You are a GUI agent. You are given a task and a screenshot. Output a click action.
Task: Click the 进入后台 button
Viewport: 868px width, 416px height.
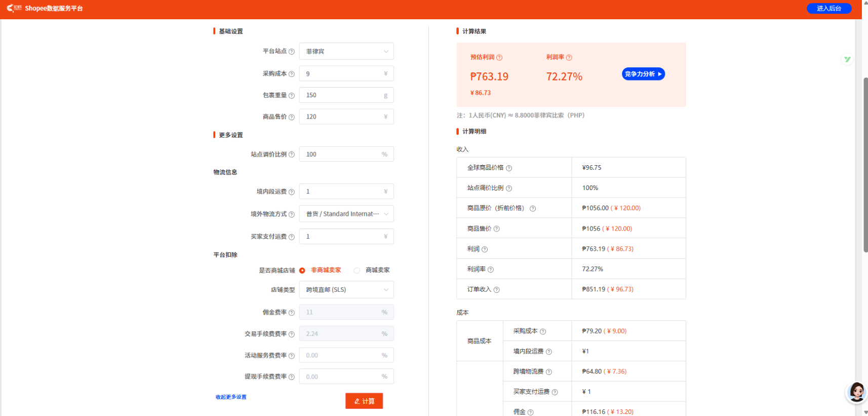pos(828,9)
